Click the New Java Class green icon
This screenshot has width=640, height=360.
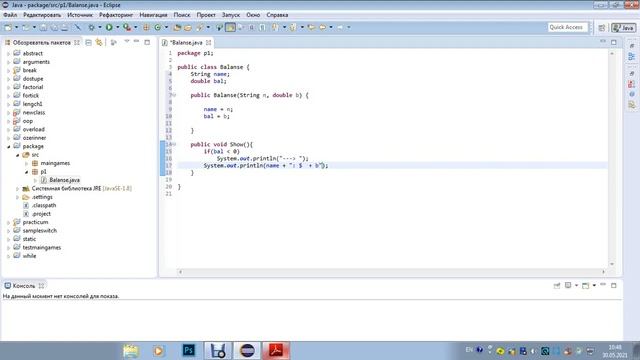(158, 27)
